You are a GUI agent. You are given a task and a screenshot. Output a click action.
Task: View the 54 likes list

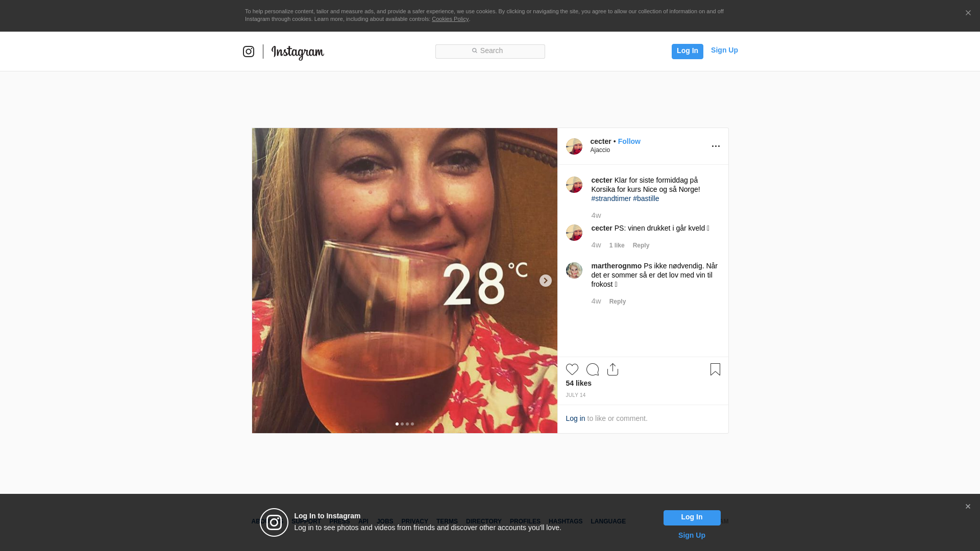(x=579, y=383)
